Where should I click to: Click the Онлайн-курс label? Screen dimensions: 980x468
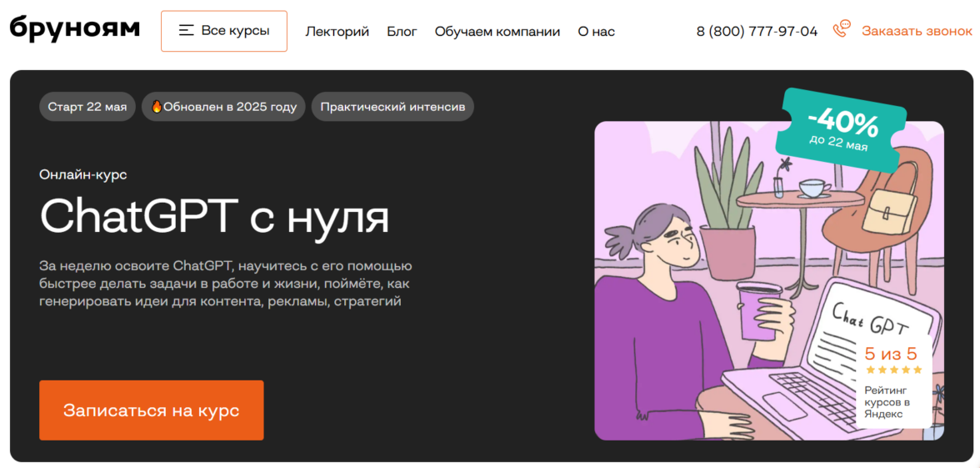click(x=83, y=174)
